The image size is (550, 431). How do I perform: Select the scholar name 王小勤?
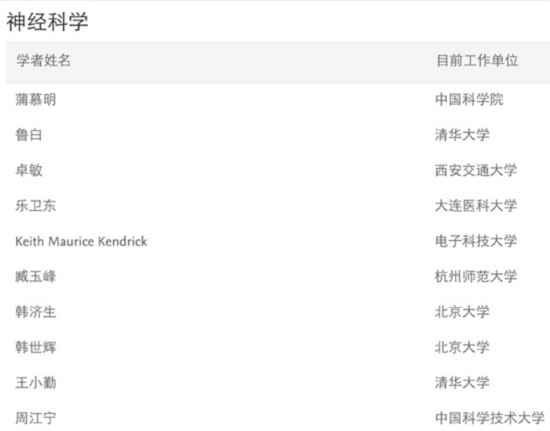tap(36, 383)
